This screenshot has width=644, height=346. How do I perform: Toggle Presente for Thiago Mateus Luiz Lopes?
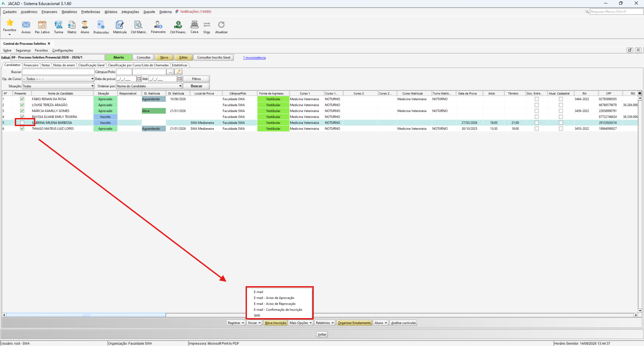tap(22, 128)
